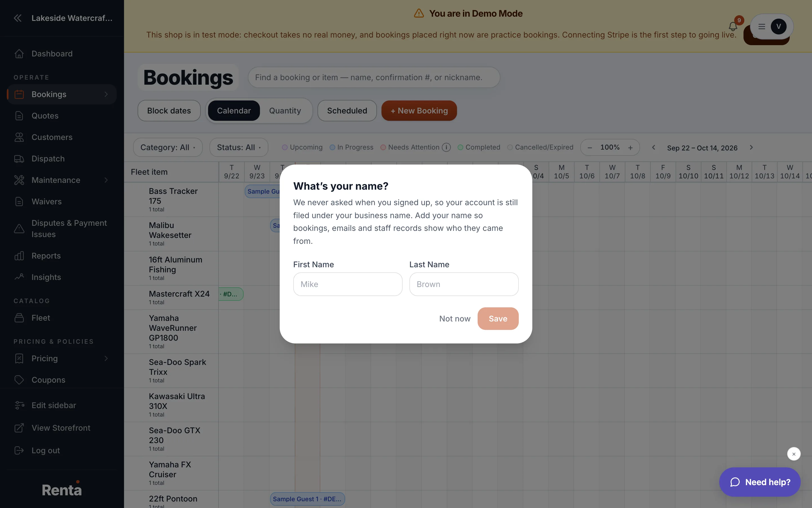Click the Log out icon
Viewport: 812px width, 508px height.
pyautogui.click(x=19, y=450)
